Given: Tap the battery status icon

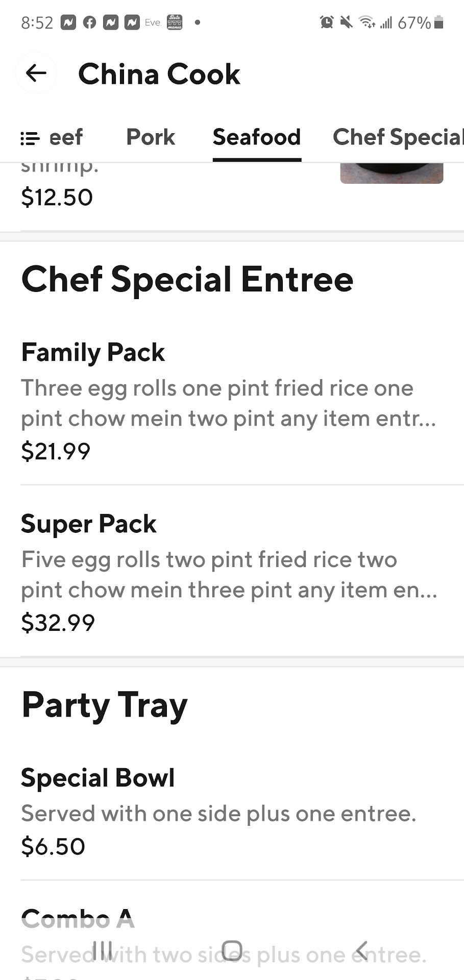Looking at the screenshot, I should coord(438,22).
